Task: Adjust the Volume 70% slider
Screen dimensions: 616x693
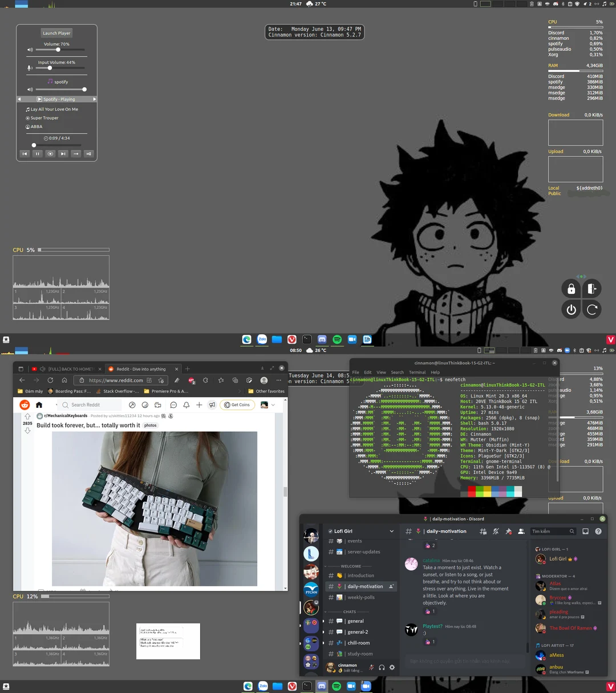Action: click(x=57, y=50)
